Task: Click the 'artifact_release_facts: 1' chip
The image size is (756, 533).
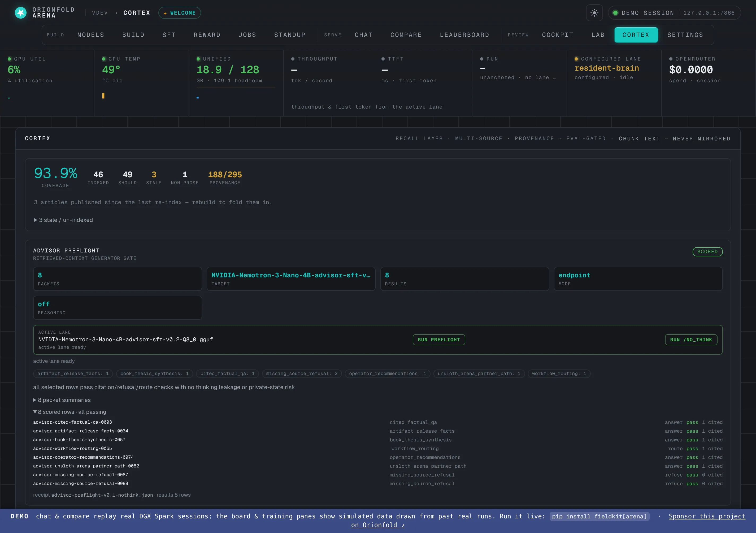Action: click(x=73, y=373)
